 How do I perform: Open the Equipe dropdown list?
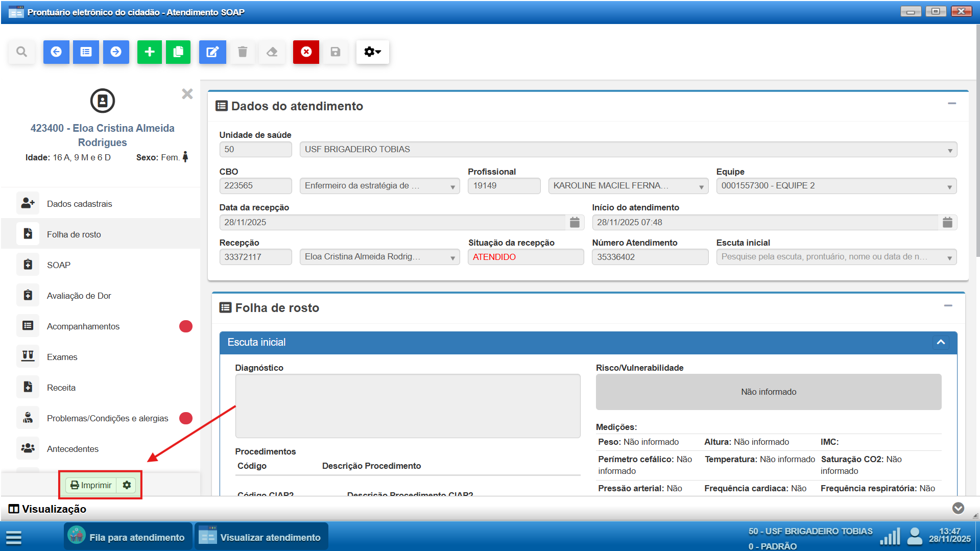tap(949, 186)
